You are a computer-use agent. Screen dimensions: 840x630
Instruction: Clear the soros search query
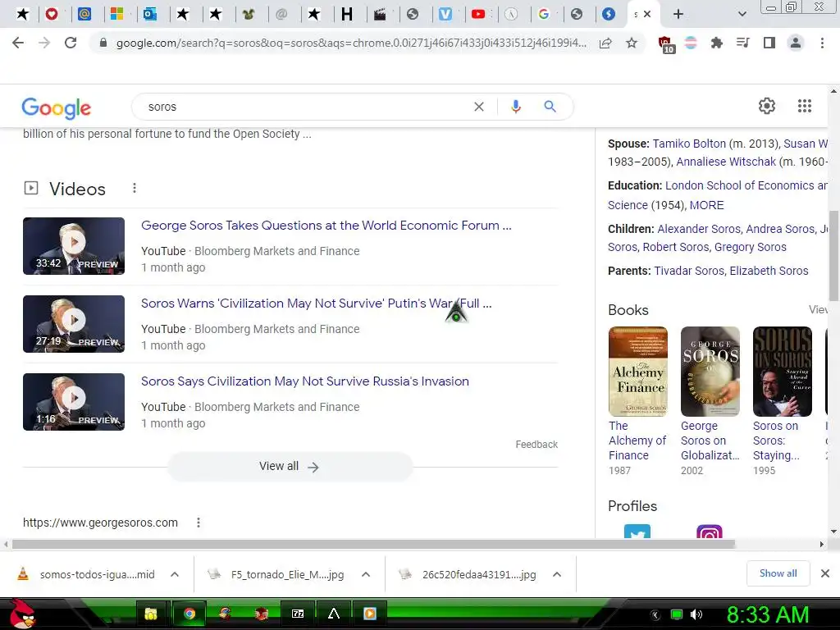(x=479, y=107)
